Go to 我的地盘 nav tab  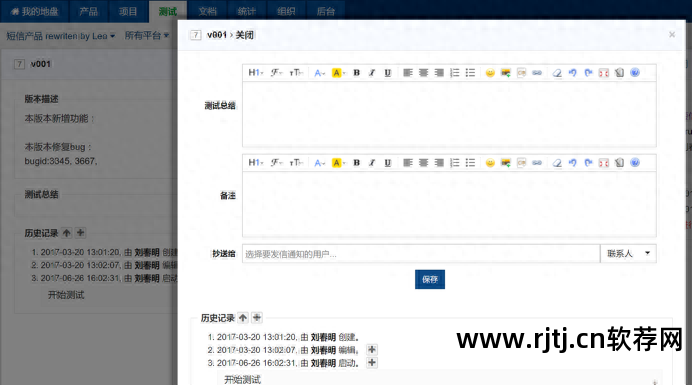point(34,11)
